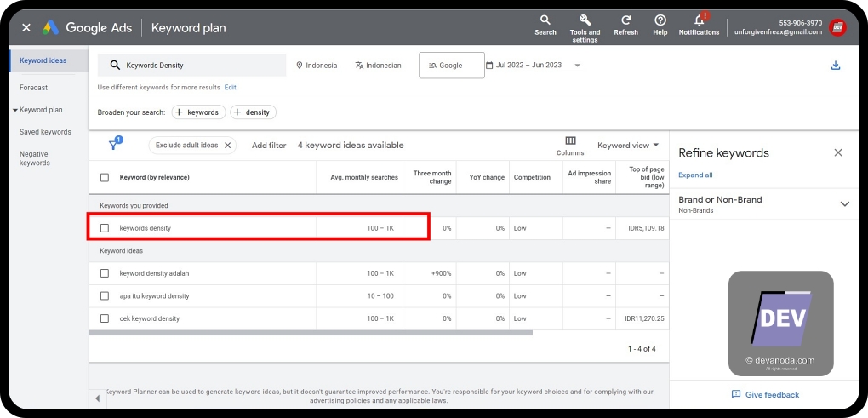The height and width of the screenshot is (418, 868).
Task: Change the Indonesian language setting
Action: coord(378,66)
